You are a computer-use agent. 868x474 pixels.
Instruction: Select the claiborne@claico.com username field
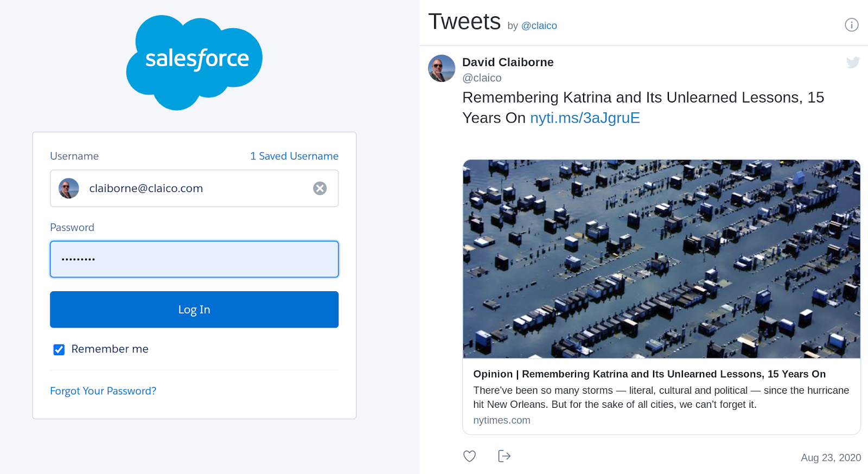pos(194,188)
